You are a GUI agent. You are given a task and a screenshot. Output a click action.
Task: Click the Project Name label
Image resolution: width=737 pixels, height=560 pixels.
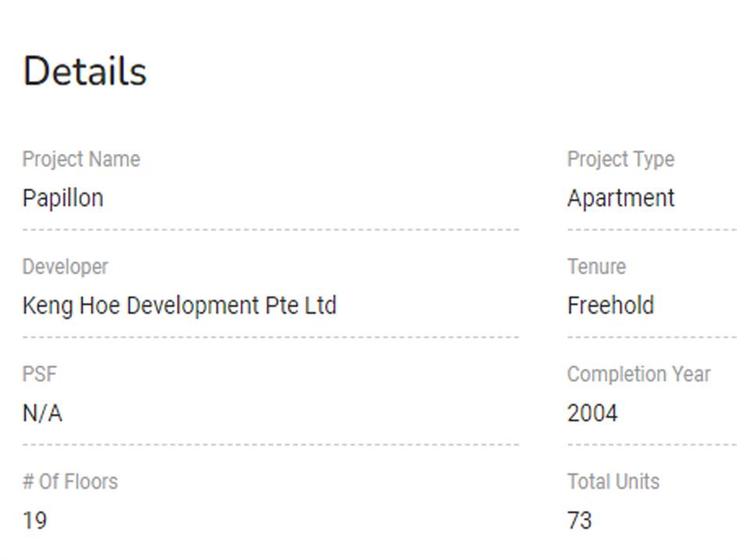(x=80, y=159)
